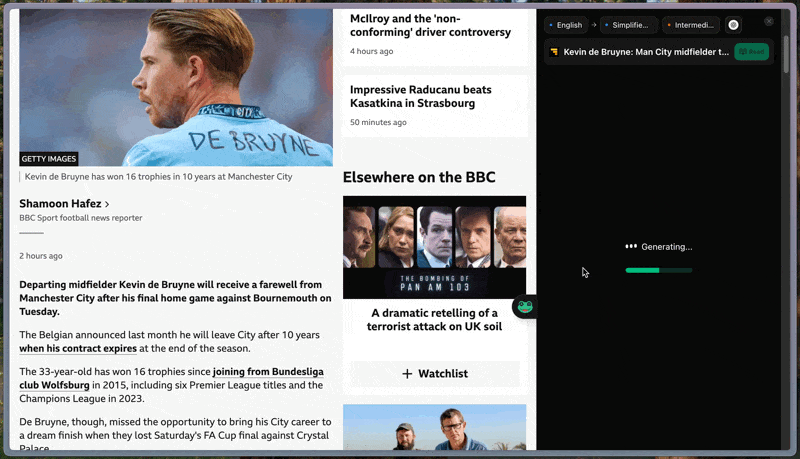The image size is (800, 459).
Task: Open Shamoon Hafez author page link
Action: [x=60, y=203]
